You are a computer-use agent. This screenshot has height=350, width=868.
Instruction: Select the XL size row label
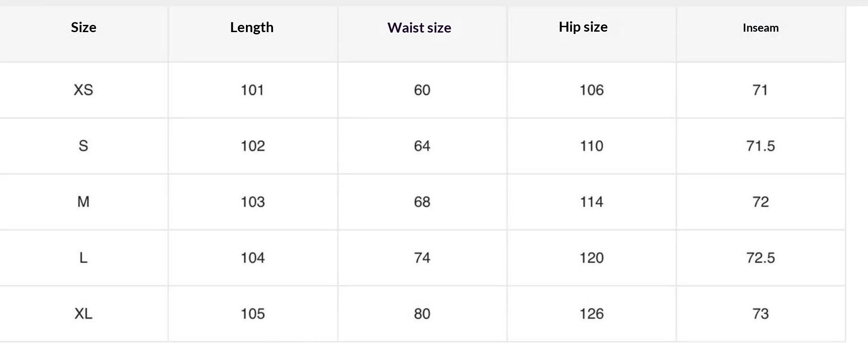point(84,314)
